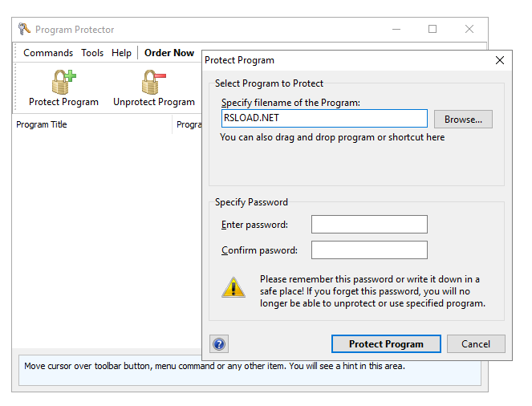Cancel the Protect Program dialog
The width and height of the screenshot is (532, 406).
point(476,344)
